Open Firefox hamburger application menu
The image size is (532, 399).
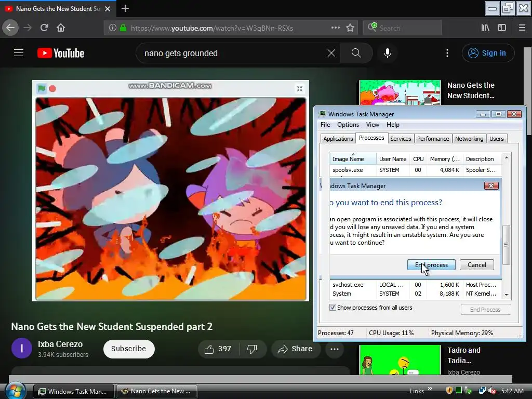522,28
